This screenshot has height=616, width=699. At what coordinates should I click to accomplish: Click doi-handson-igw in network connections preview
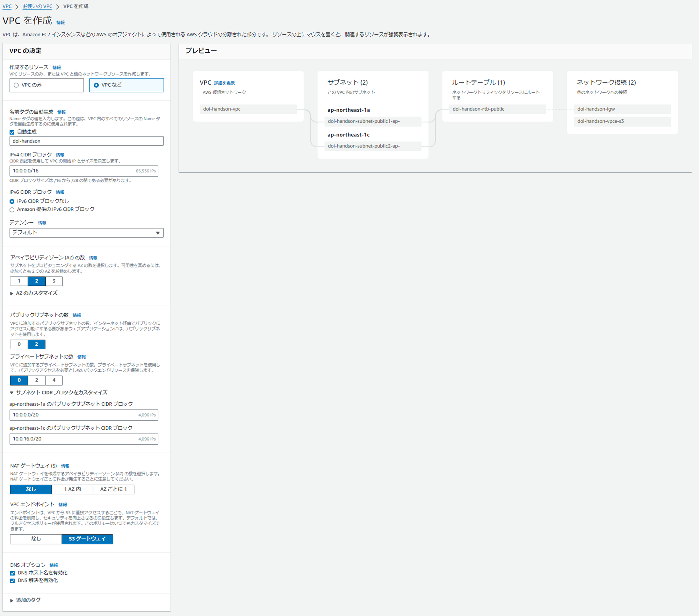[596, 109]
